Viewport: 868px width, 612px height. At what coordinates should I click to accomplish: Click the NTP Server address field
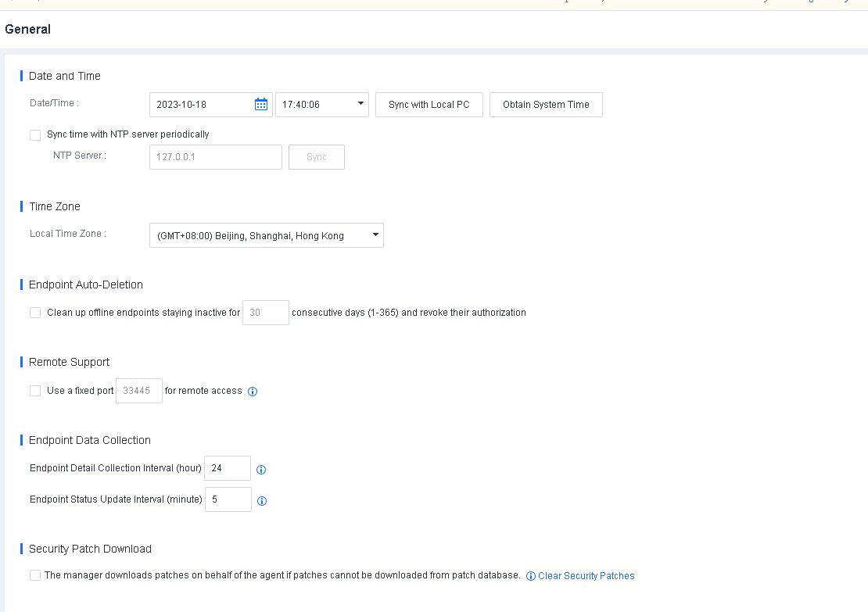[x=215, y=157]
